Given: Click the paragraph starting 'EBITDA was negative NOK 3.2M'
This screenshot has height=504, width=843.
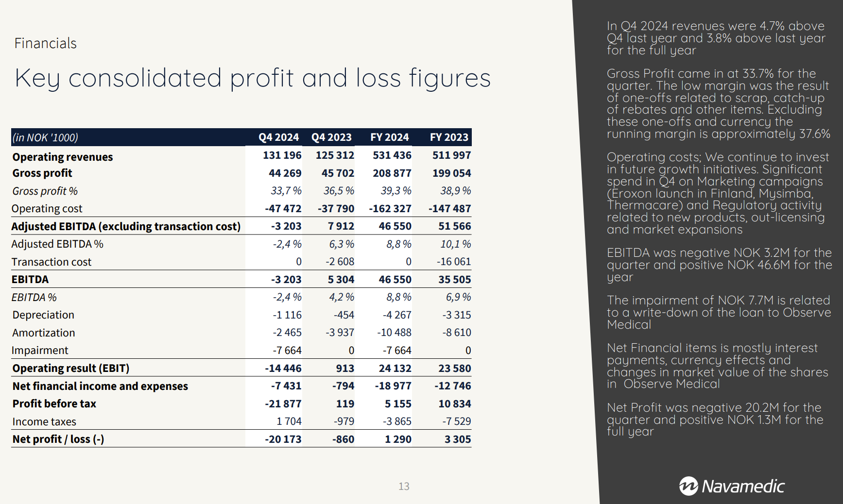Looking at the screenshot, I should coord(720,265).
